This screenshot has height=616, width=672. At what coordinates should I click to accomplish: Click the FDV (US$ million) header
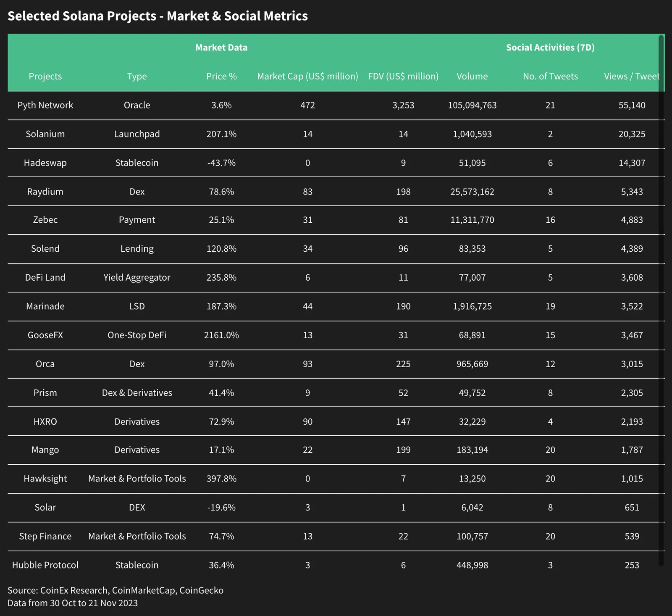[403, 76]
